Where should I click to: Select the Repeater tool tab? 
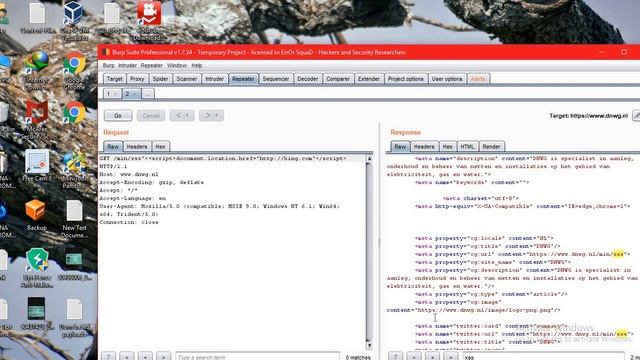coord(243,79)
